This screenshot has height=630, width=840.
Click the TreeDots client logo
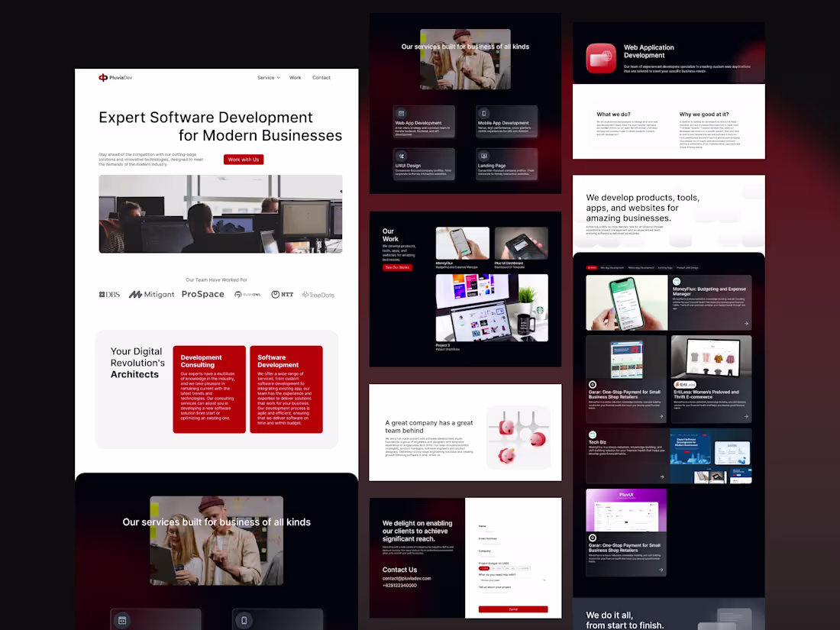pyautogui.click(x=318, y=296)
